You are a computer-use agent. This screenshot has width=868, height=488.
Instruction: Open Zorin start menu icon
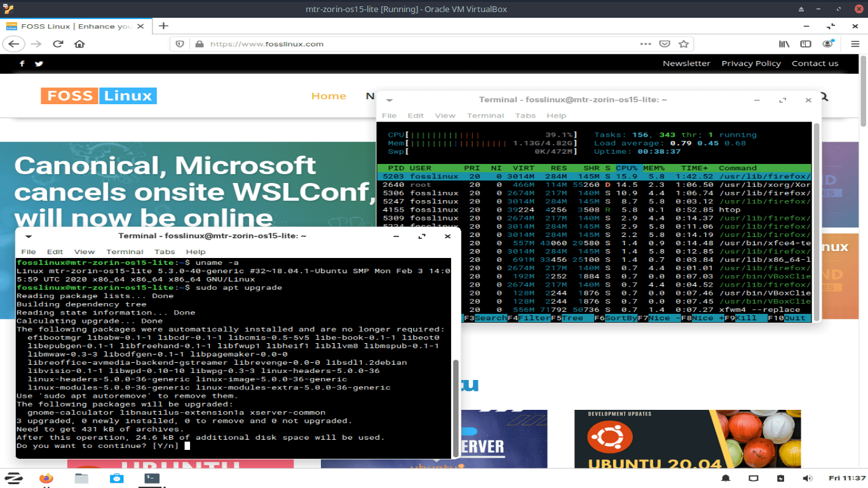pos(15,478)
